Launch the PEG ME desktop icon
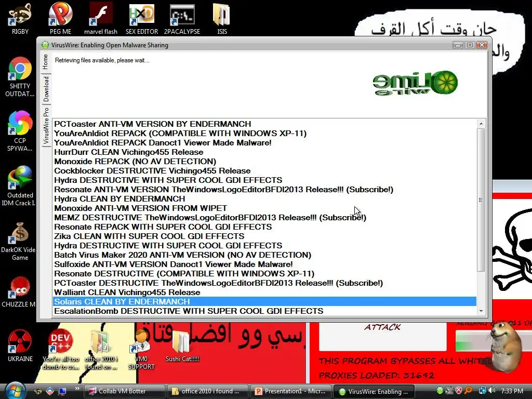532x399 pixels. pyautogui.click(x=60, y=19)
